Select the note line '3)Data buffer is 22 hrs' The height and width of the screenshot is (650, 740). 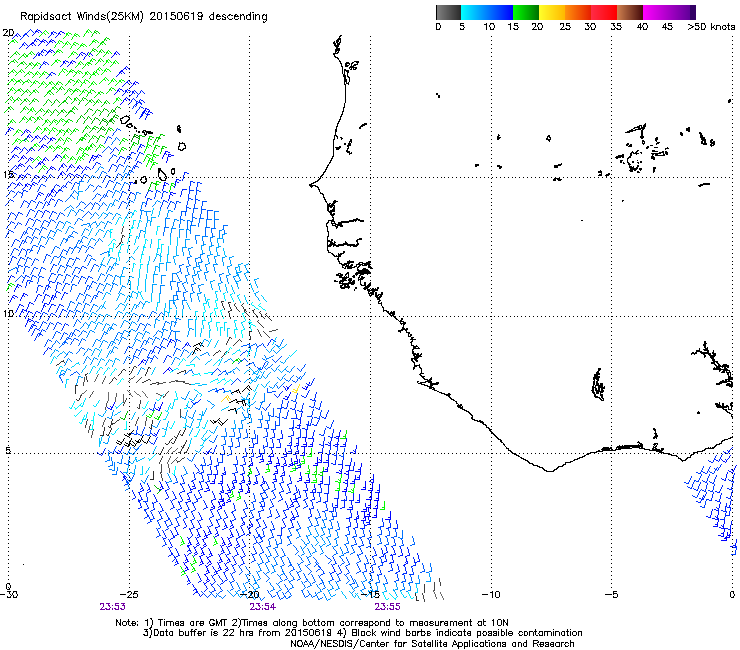point(362,633)
